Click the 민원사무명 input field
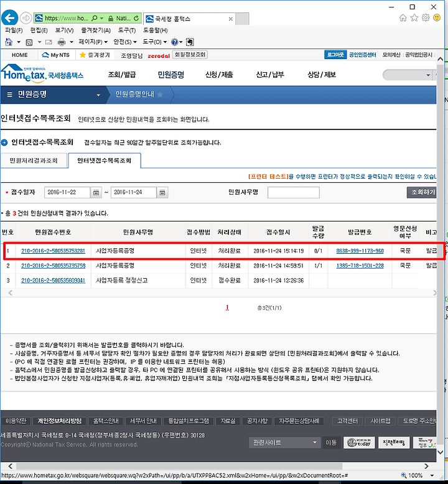Screen dimensions: 448x484 click(x=294, y=192)
